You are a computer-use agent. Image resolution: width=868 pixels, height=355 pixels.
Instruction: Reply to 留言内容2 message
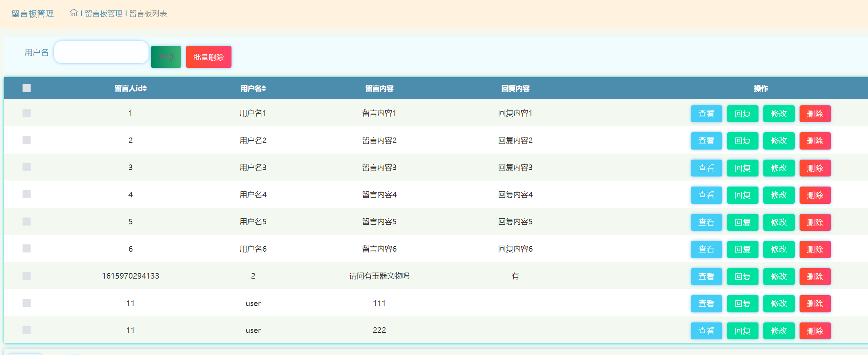click(742, 141)
